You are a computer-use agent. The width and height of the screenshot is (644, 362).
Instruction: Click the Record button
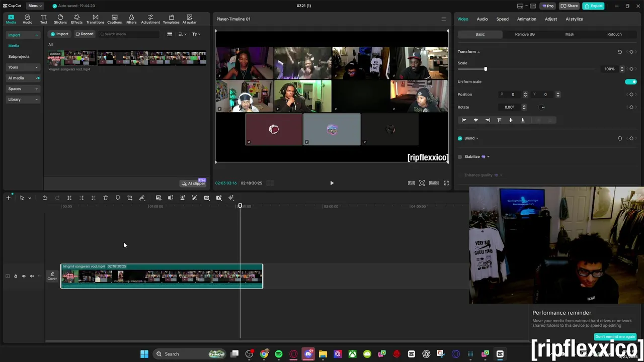tap(85, 34)
